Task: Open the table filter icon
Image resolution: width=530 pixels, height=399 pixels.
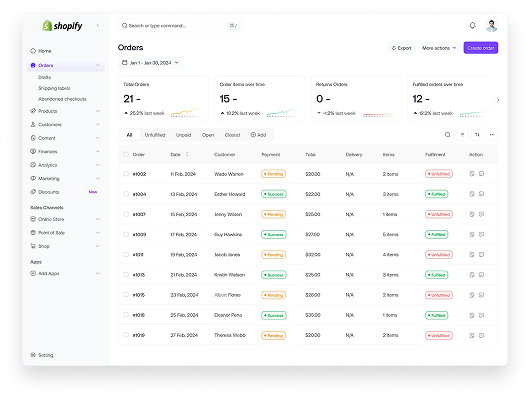Action: [x=462, y=135]
